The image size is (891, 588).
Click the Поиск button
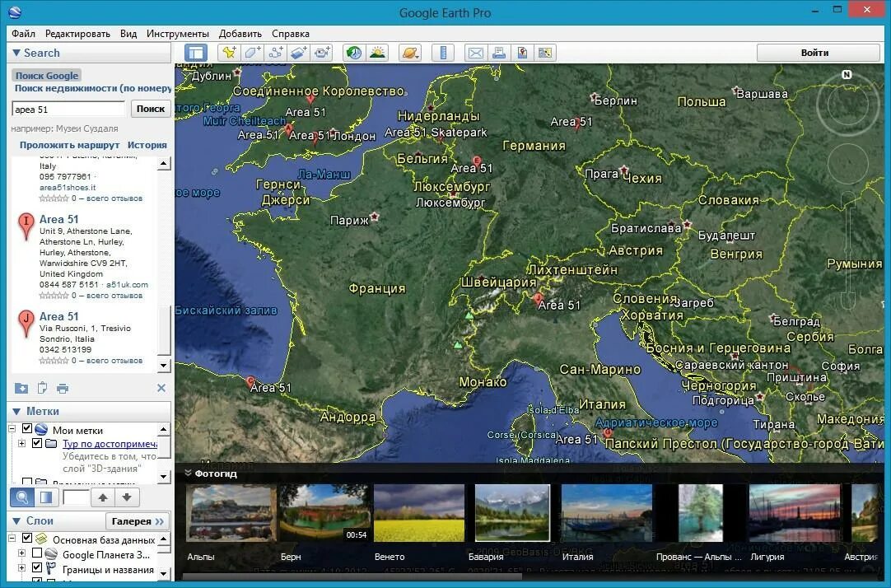(151, 109)
